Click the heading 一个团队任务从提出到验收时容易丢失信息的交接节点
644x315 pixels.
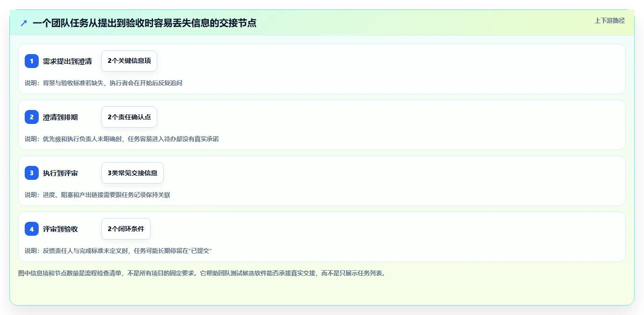[145, 23]
